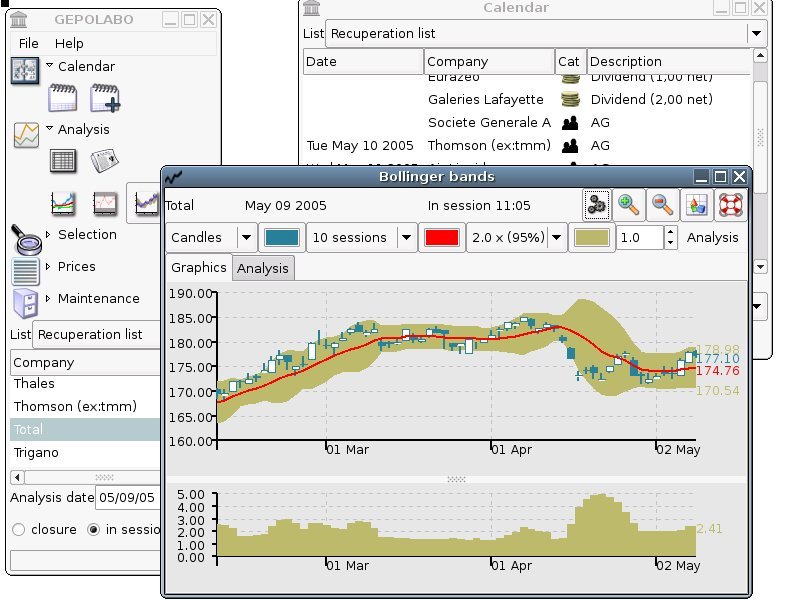The width and height of the screenshot is (800, 600).
Task: Select the closure radio button
Action: (x=19, y=530)
